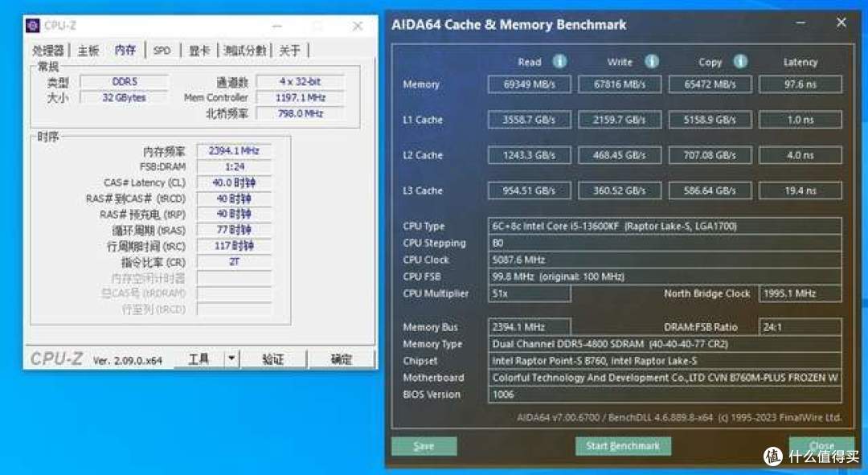Switch to the 处理器 tab in CPU-Z
The image size is (868, 475).
pyautogui.click(x=47, y=51)
